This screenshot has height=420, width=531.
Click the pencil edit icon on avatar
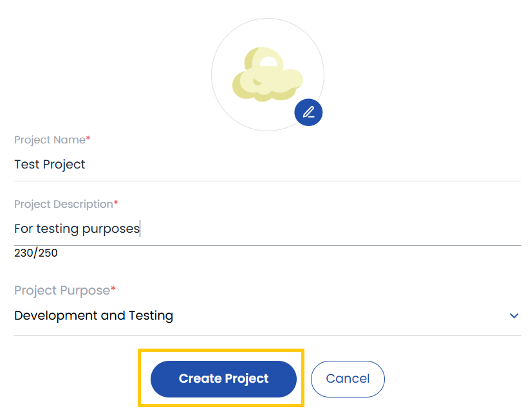tap(308, 112)
